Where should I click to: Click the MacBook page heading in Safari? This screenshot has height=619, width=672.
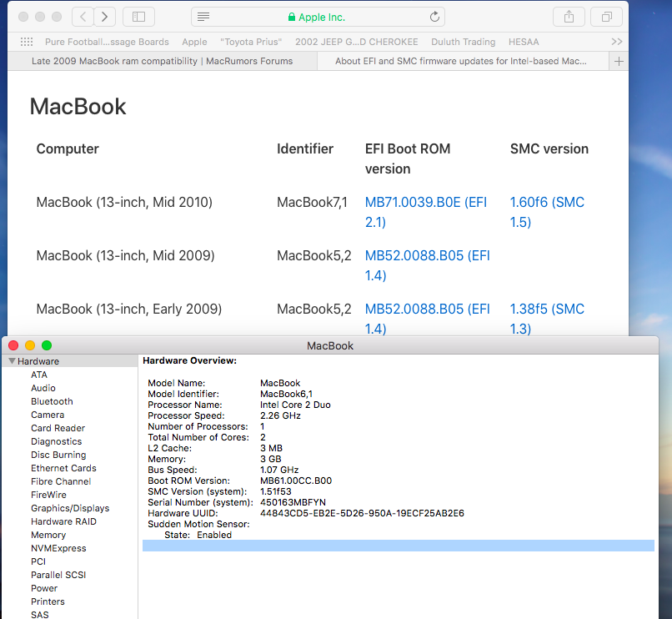pyautogui.click(x=78, y=107)
